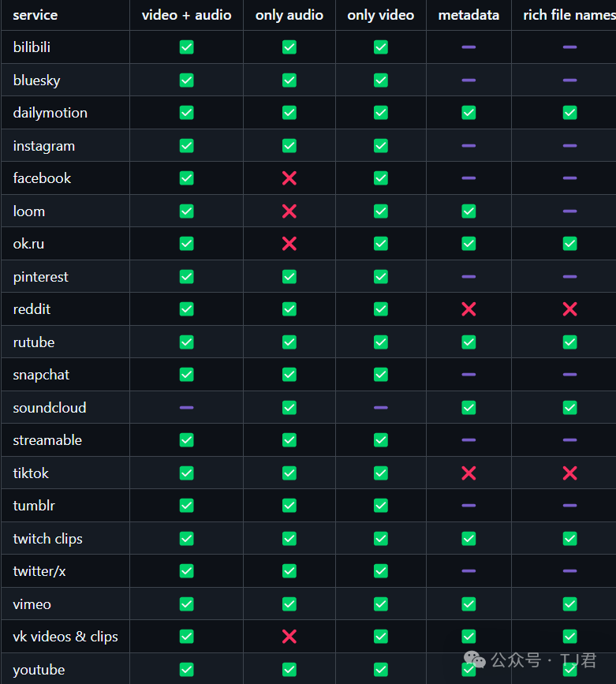
Task: Click the loom only audio red cross
Action: 289,211
